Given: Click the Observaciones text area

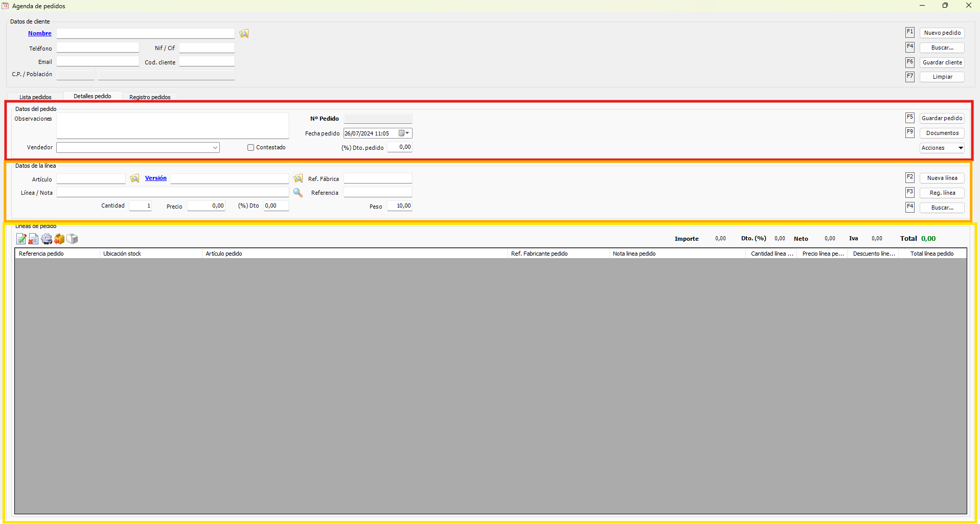Looking at the screenshot, I should click(172, 126).
